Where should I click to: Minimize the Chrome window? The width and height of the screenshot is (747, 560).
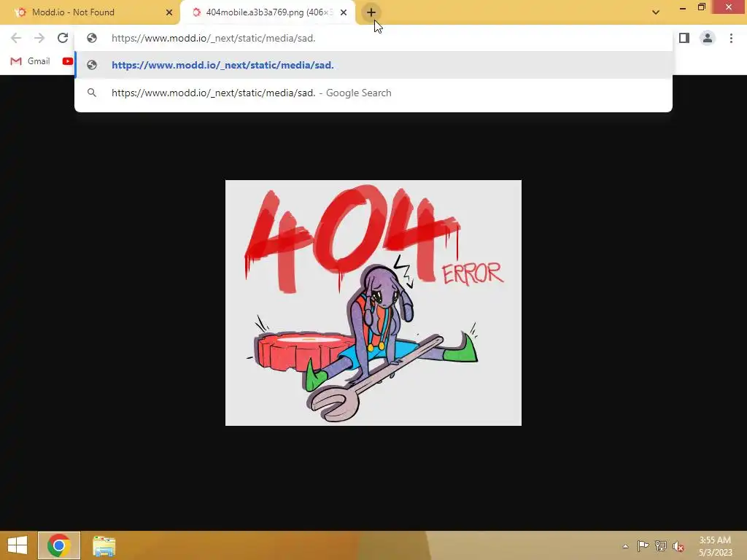click(683, 7)
